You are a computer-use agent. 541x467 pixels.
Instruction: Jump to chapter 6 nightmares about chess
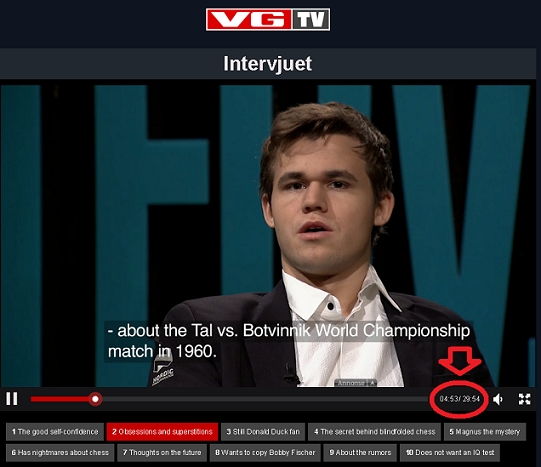60,453
